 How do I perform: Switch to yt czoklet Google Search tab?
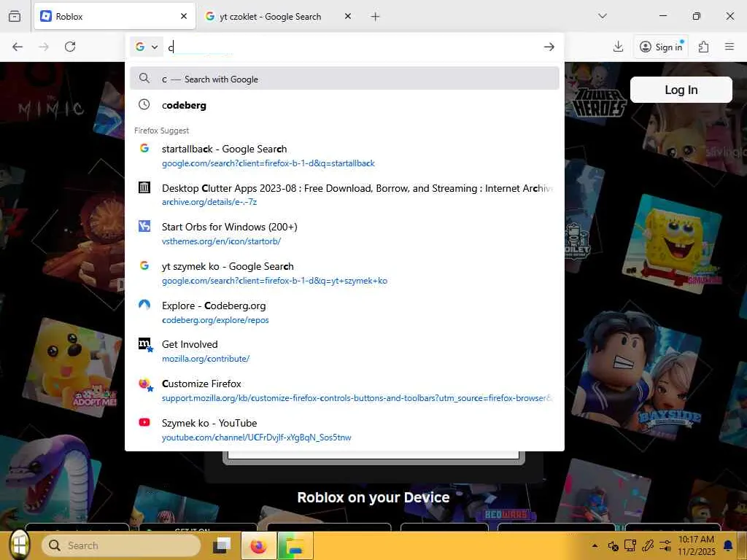pyautogui.click(x=279, y=17)
